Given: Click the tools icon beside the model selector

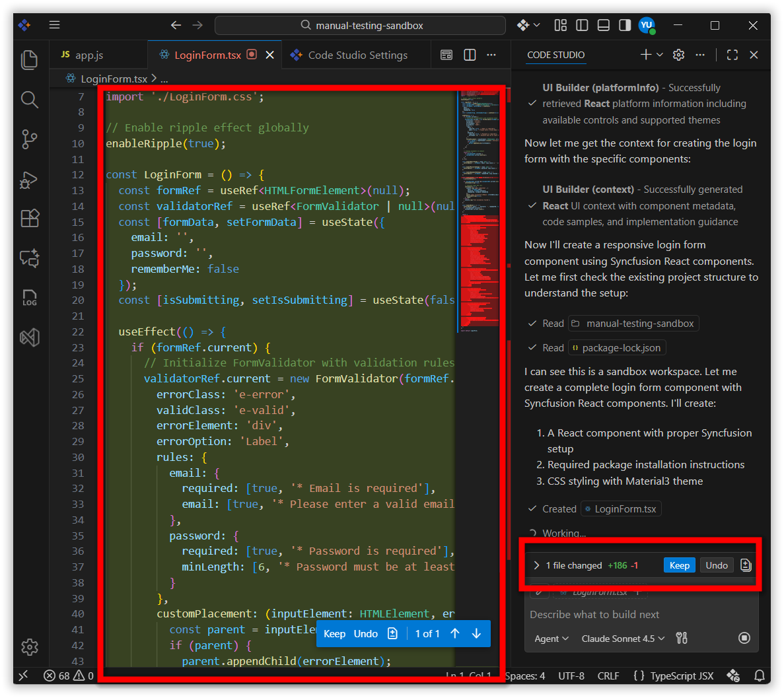Looking at the screenshot, I should (x=682, y=638).
